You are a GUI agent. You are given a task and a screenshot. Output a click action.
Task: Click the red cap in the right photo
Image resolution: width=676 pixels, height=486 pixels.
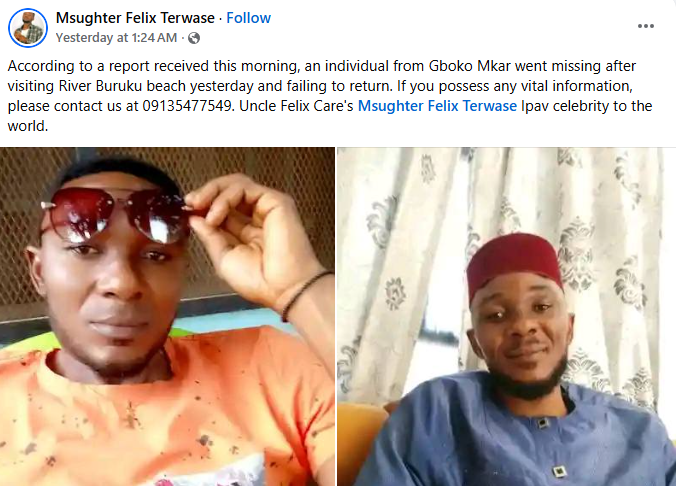pyautogui.click(x=515, y=262)
